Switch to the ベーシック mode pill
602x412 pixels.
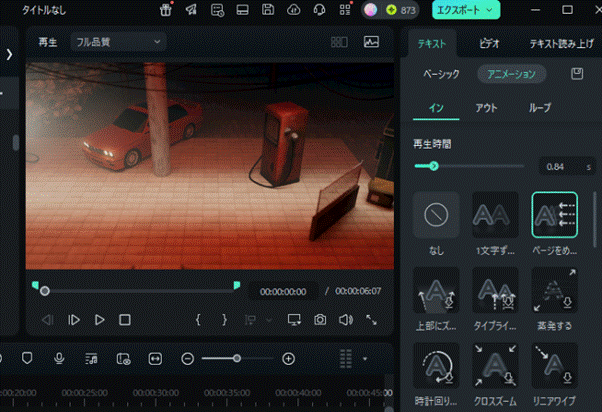pyautogui.click(x=441, y=74)
